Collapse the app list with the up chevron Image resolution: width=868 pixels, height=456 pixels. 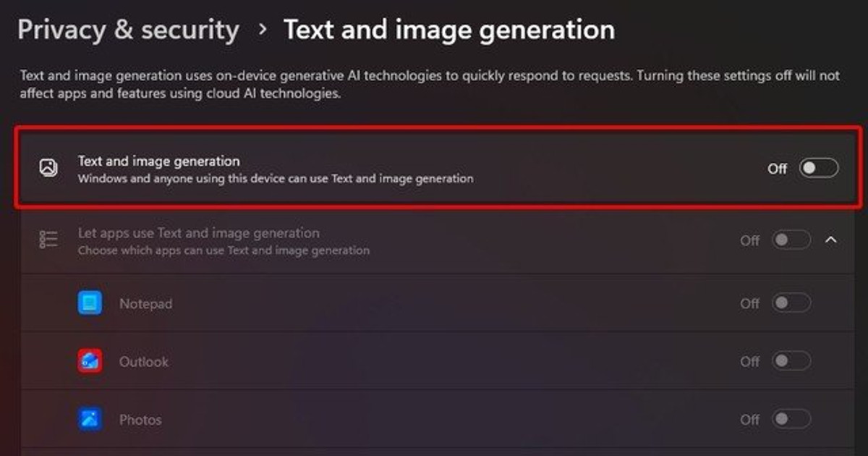[x=831, y=240]
